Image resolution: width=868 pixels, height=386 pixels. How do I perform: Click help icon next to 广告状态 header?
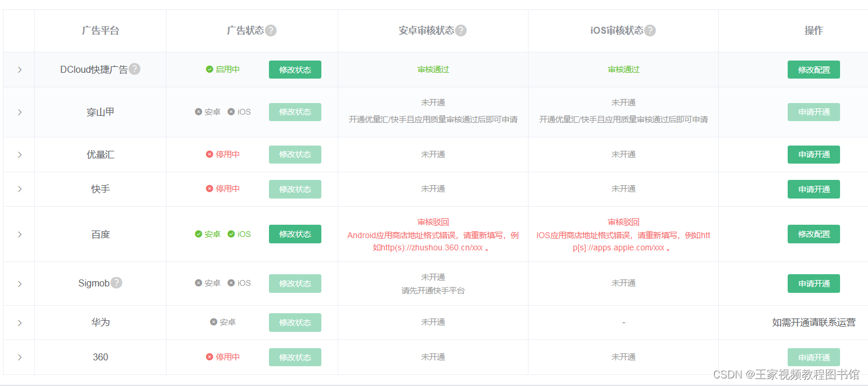click(271, 31)
